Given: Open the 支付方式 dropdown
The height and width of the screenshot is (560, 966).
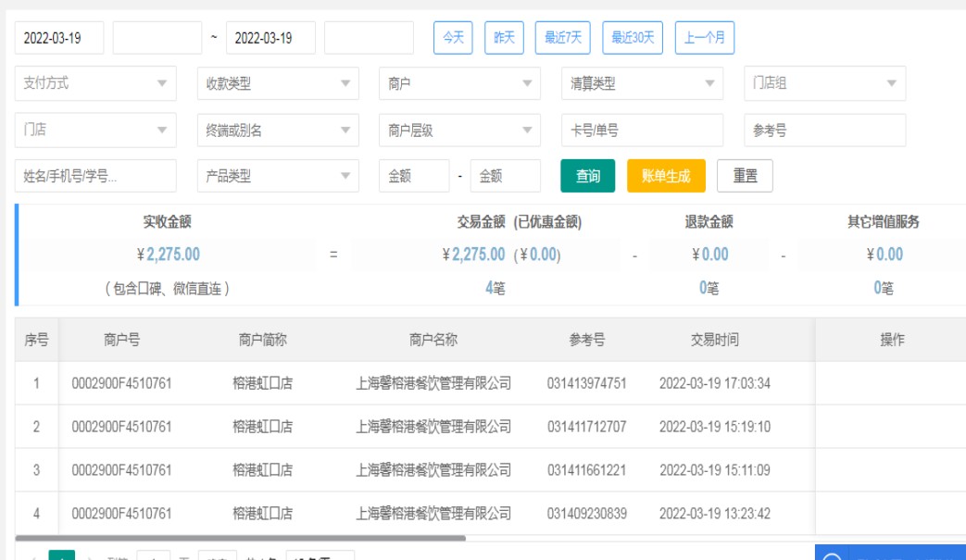Looking at the screenshot, I should pos(95,83).
